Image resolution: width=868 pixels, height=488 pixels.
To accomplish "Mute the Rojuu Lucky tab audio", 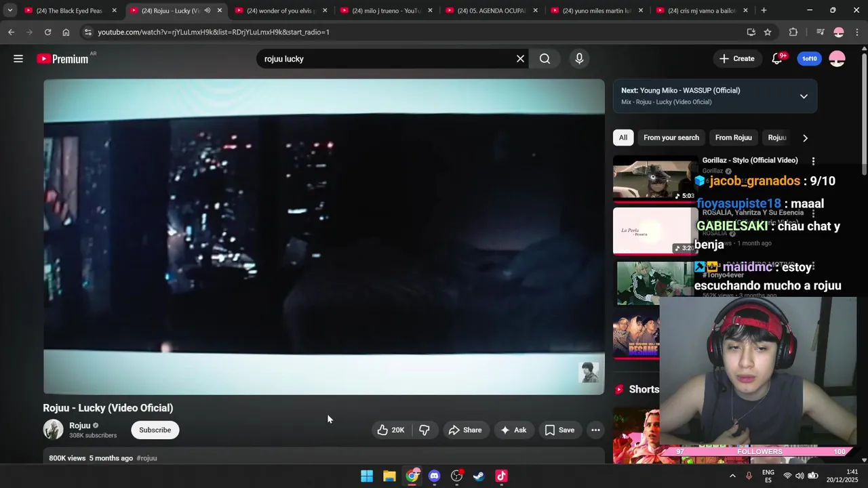I will 207,10.
